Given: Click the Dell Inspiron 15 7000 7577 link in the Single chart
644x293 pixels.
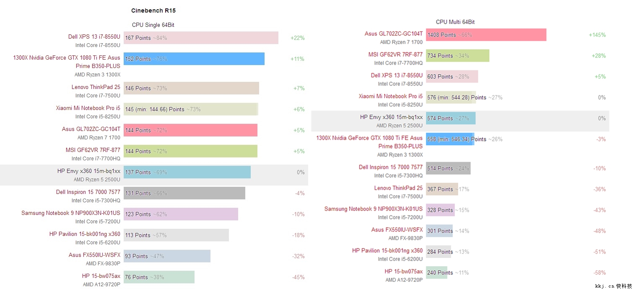Looking at the screenshot, I should coord(88,192).
